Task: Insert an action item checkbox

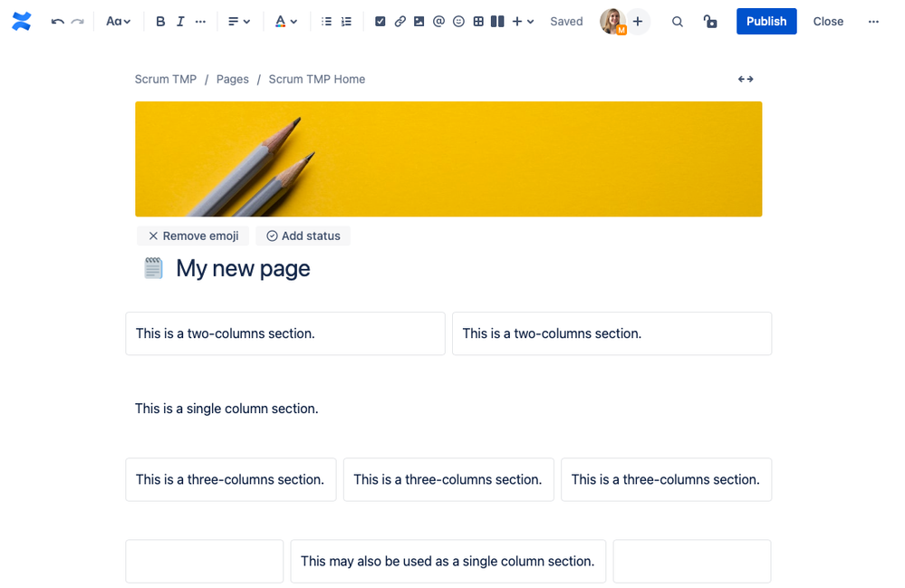Action: coord(380,21)
